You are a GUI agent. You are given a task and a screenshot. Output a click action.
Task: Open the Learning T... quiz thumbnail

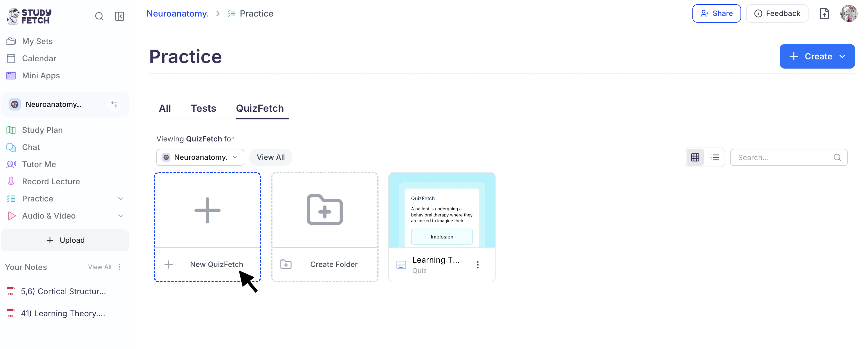[442, 210]
